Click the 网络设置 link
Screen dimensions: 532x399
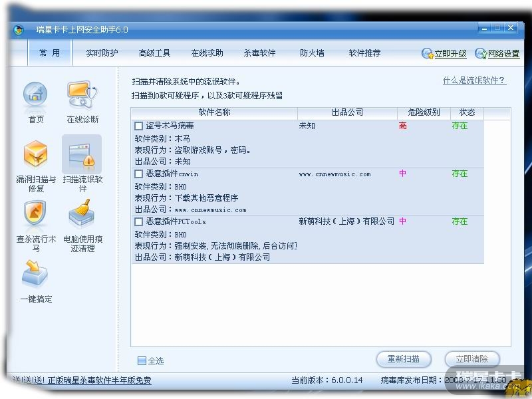coord(504,54)
